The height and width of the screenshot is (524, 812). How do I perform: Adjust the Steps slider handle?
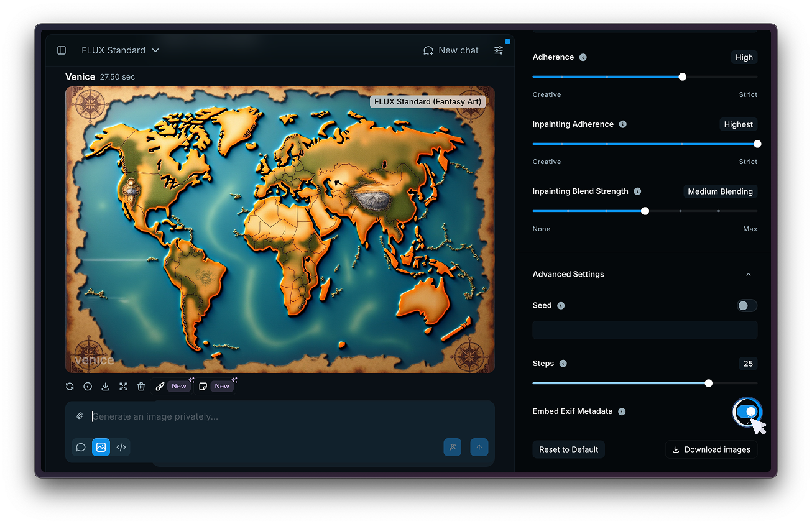coord(709,384)
